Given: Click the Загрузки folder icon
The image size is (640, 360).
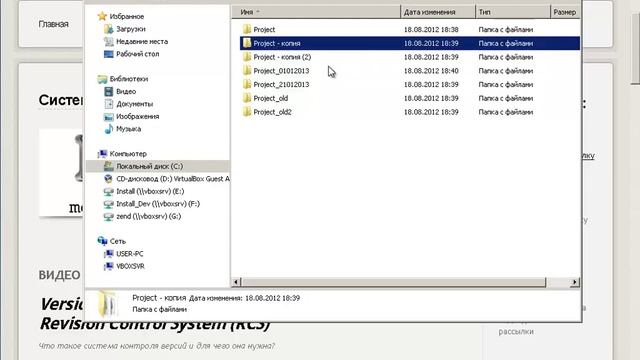Looking at the screenshot, I should click(109, 29).
